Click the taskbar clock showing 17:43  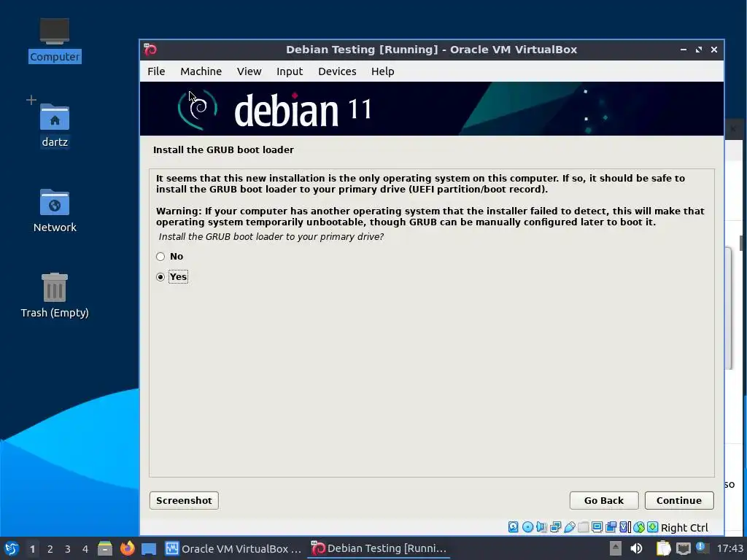click(x=729, y=548)
